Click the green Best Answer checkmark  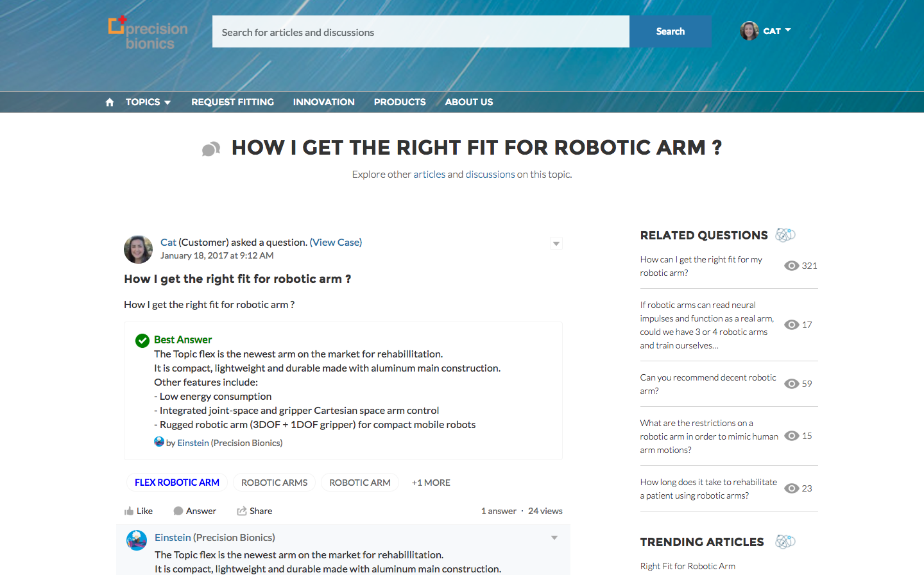pyautogui.click(x=142, y=341)
